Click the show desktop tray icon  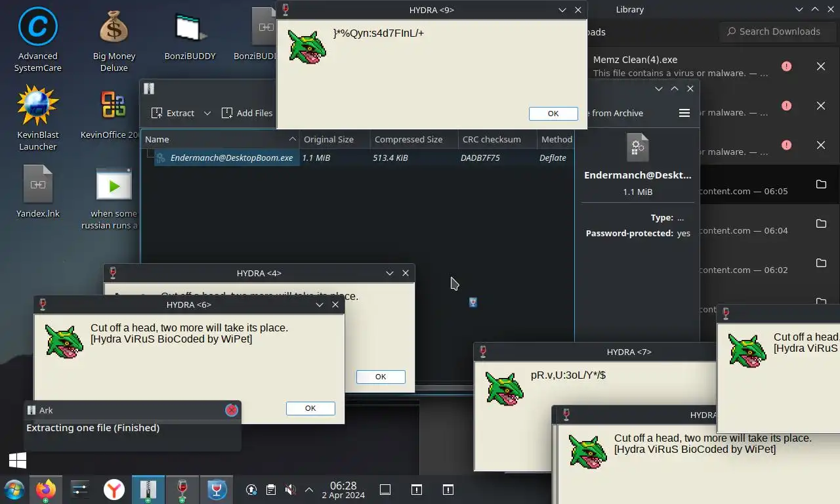point(386,490)
